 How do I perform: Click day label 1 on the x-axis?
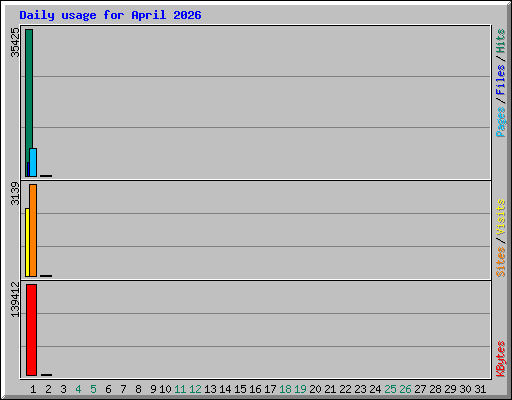click(33, 389)
